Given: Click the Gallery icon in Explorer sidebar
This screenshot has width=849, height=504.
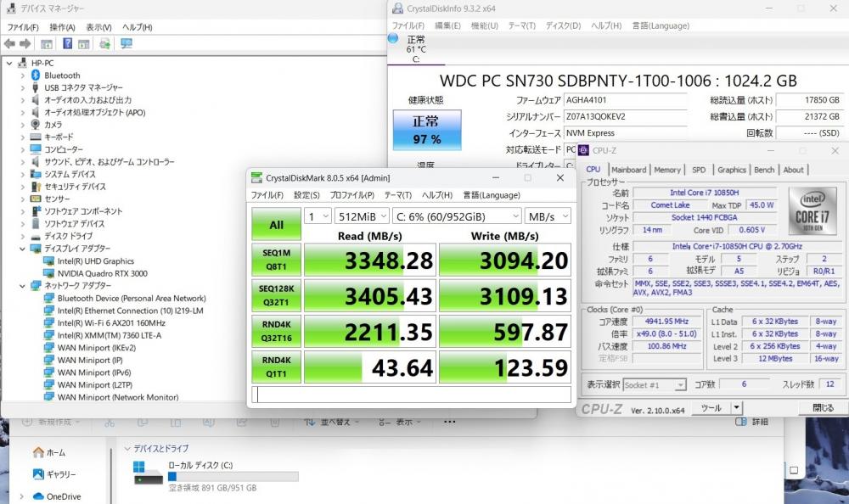Looking at the screenshot, I should (38, 474).
